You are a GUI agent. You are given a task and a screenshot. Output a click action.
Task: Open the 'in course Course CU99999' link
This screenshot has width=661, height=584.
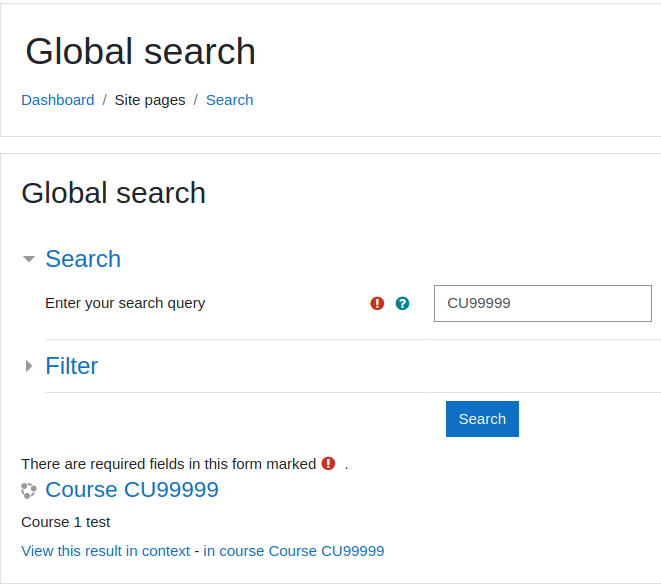coord(294,551)
